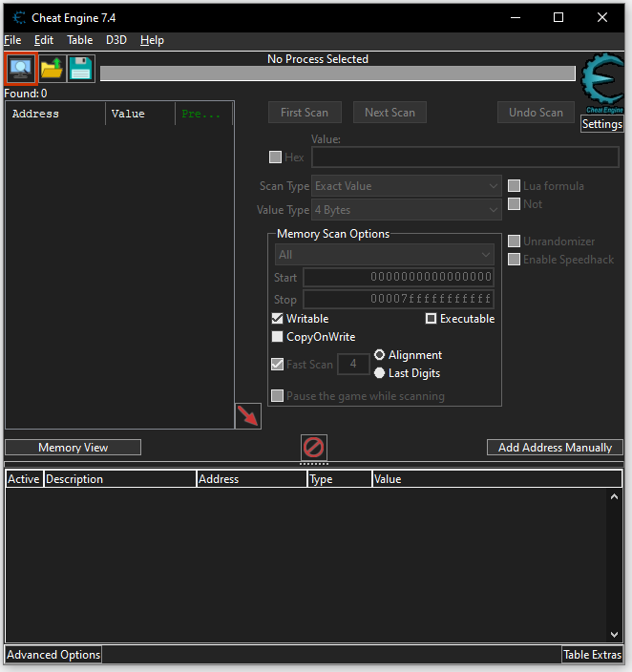Click the open-folder load table icon
The image size is (632, 672).
52,69
